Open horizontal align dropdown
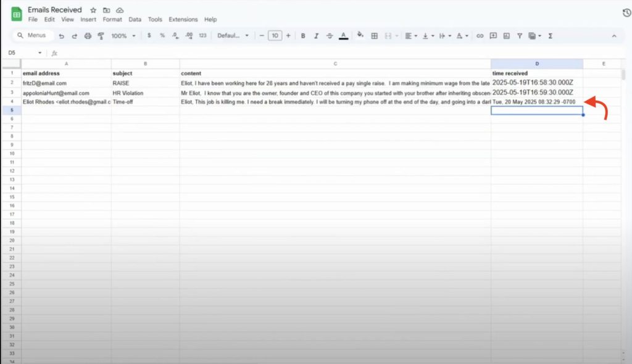This screenshot has width=632, height=364. coord(410,36)
